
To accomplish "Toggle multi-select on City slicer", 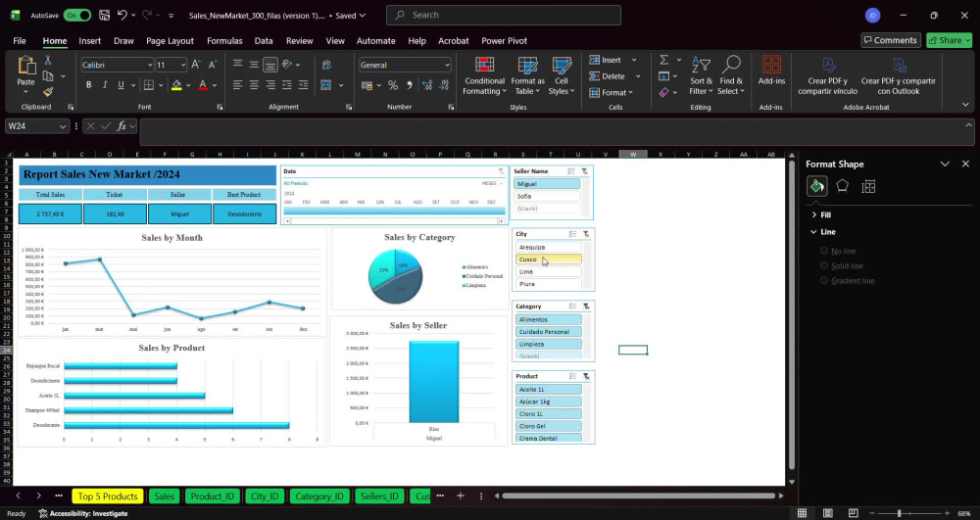I will click(x=572, y=234).
